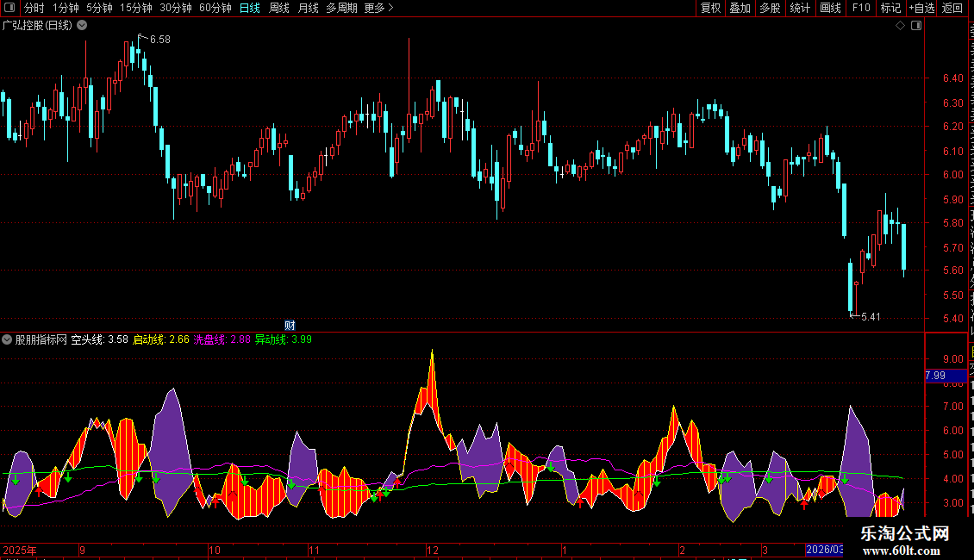
Task: Open the F10 company info
Action: coord(861,8)
